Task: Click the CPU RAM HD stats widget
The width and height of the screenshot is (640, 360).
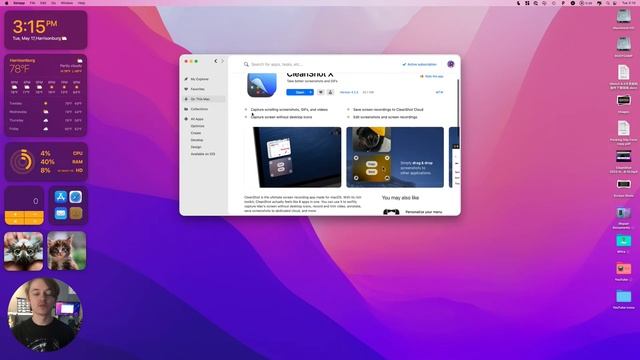Action: point(46,162)
